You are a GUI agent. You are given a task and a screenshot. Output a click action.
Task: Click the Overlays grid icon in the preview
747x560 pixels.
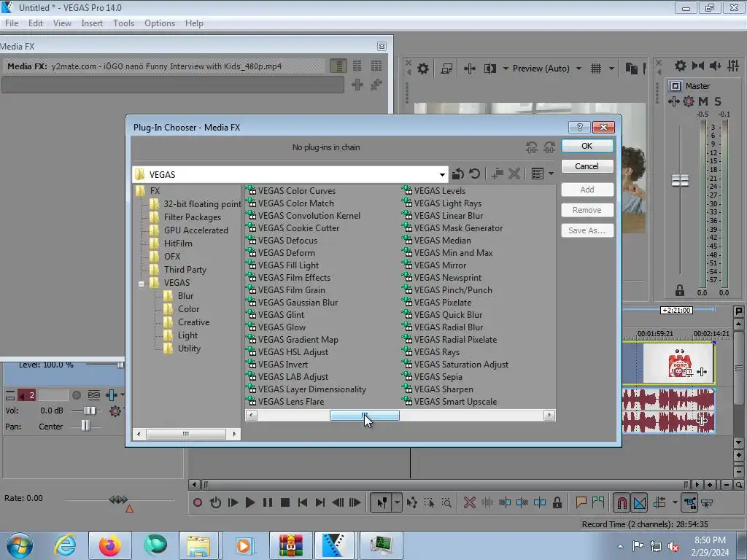coord(596,69)
